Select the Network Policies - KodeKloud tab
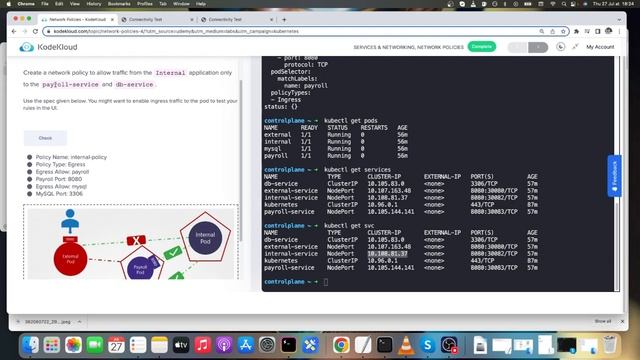This screenshot has height=360, width=640. pos(78,19)
